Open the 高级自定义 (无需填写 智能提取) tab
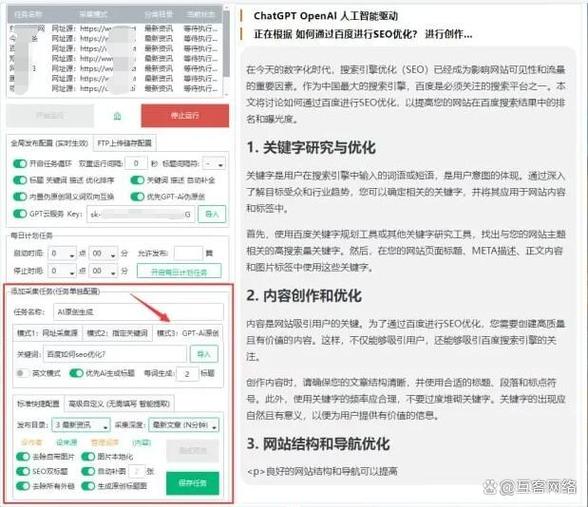The image size is (588, 507). point(119,404)
